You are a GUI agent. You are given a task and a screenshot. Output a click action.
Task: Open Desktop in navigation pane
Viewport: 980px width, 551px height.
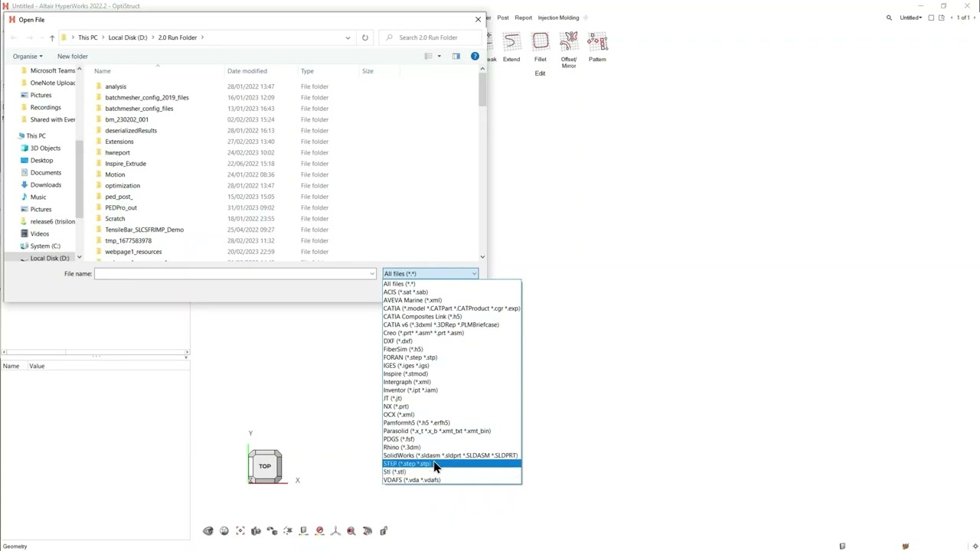41,160
